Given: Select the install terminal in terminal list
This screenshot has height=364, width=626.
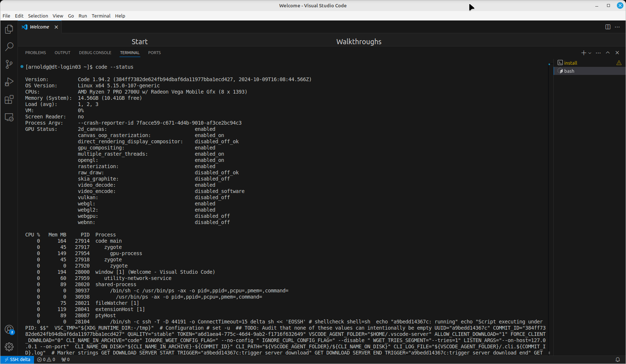Looking at the screenshot, I should pos(570,63).
